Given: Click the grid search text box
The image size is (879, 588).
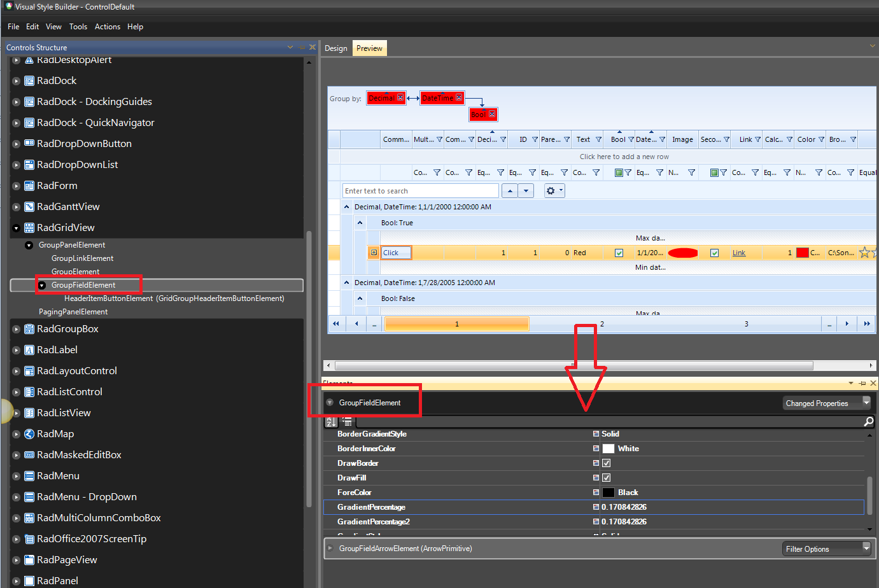Looking at the screenshot, I should click(x=421, y=191).
